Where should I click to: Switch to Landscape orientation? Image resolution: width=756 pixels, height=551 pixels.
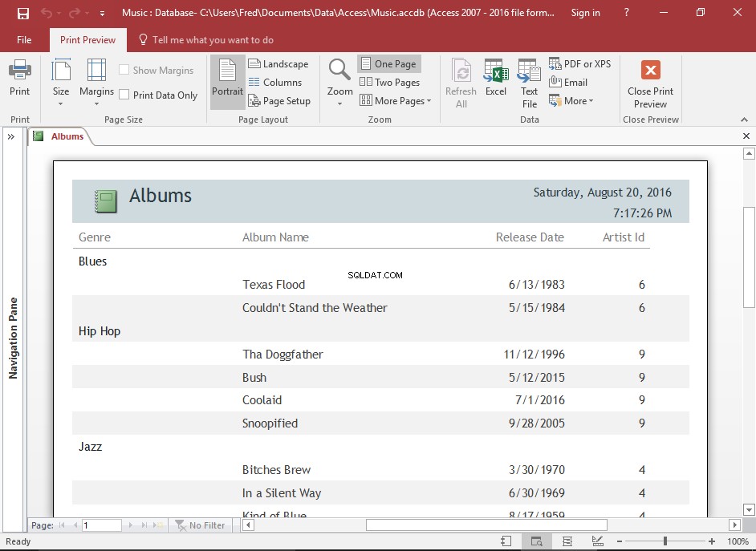(x=278, y=63)
